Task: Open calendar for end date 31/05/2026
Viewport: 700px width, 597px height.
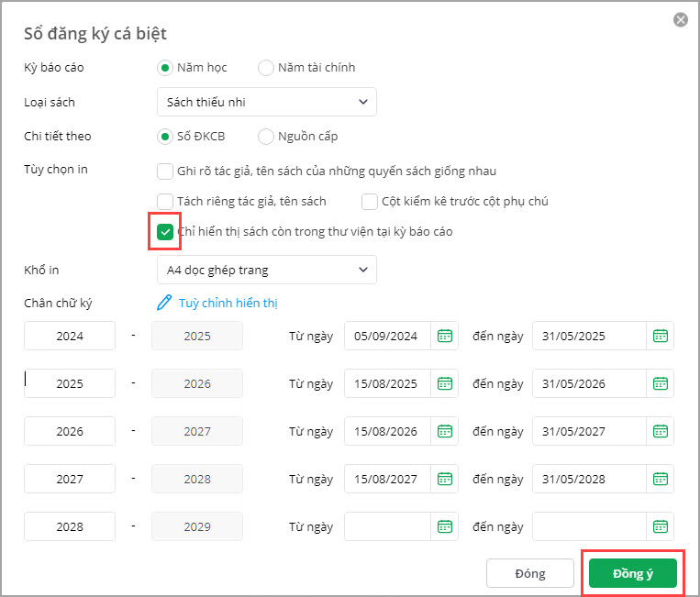Action: click(x=661, y=383)
